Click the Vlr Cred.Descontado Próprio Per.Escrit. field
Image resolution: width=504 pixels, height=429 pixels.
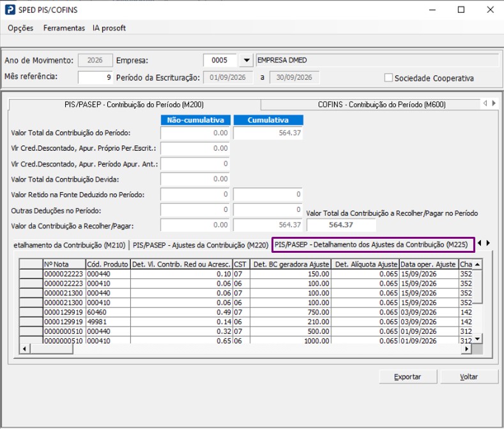(x=195, y=148)
